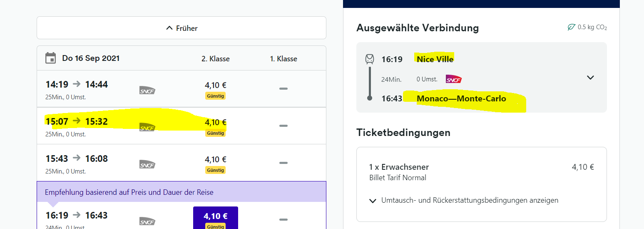Click the 2. Klasse column header
Screen dimensions: 644x229
pyautogui.click(x=216, y=59)
